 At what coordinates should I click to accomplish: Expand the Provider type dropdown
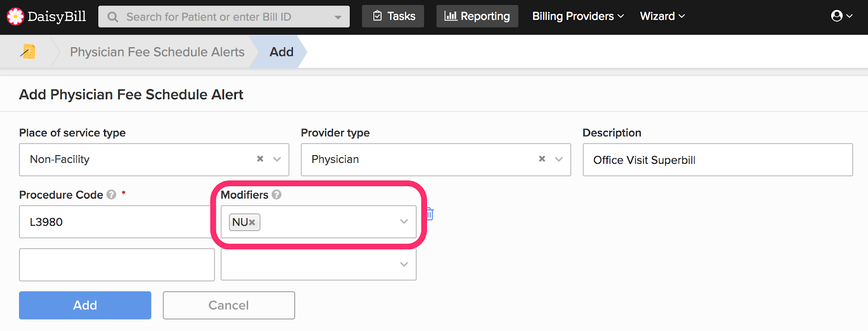tap(559, 160)
